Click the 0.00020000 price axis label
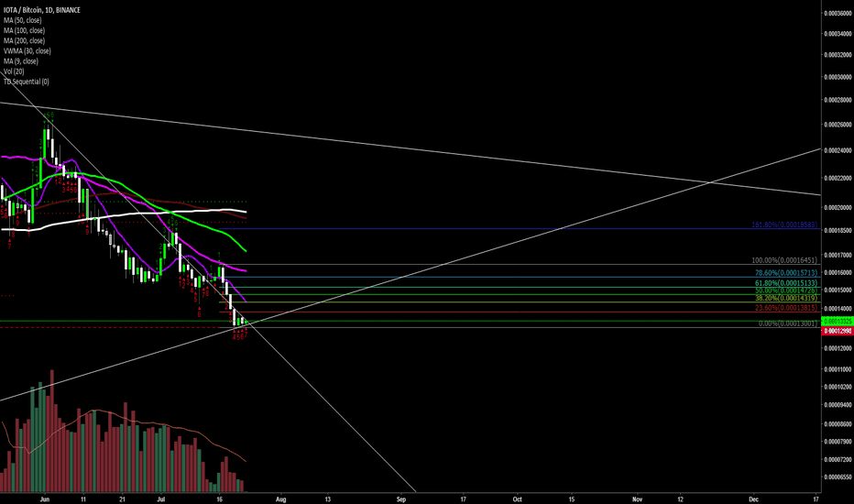This screenshot has width=854, height=504. tap(838, 208)
